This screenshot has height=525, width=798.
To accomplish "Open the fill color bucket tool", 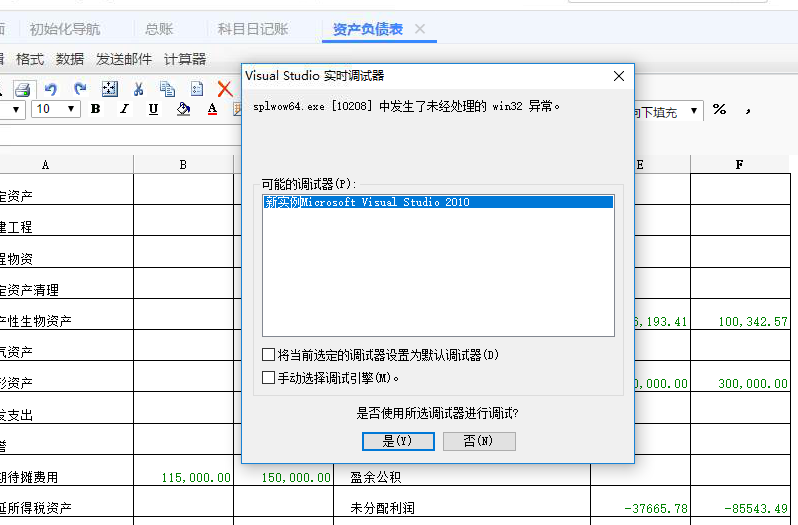I will click(183, 109).
